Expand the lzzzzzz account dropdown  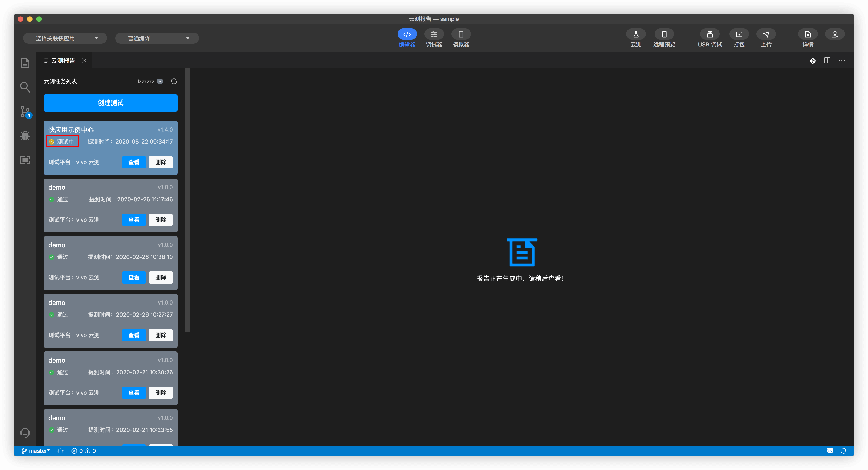point(160,82)
